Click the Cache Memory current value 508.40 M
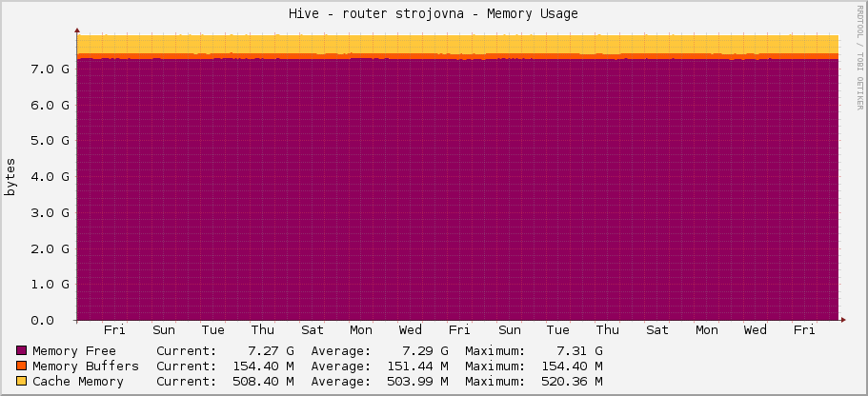The image size is (868, 396). coord(264,381)
